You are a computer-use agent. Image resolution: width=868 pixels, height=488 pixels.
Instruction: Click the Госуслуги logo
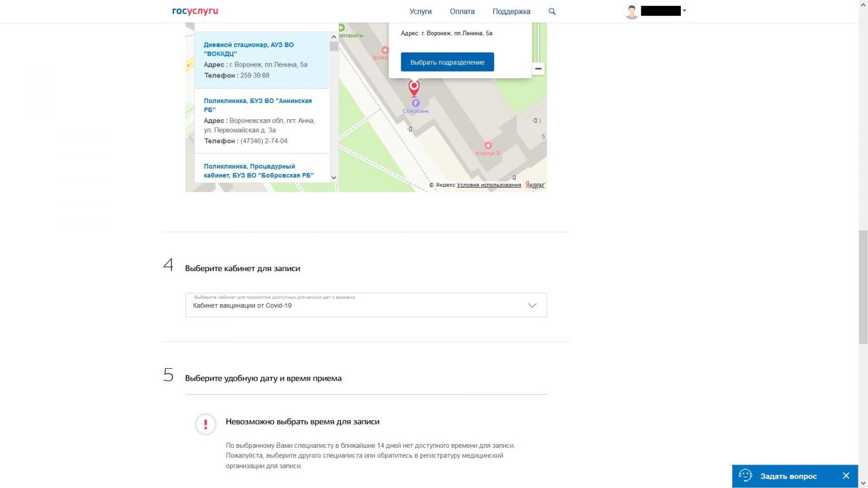[195, 11]
